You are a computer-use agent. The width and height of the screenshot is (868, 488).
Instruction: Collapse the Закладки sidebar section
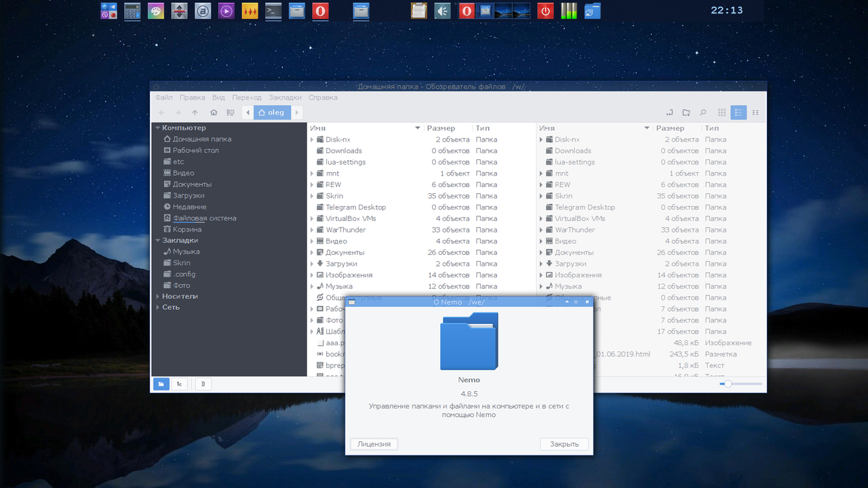(x=158, y=240)
